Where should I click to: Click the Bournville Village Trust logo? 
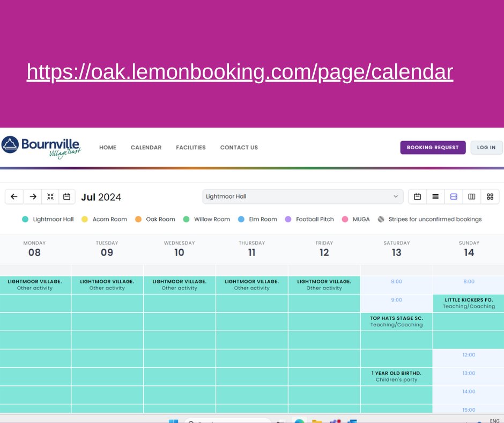coord(41,147)
